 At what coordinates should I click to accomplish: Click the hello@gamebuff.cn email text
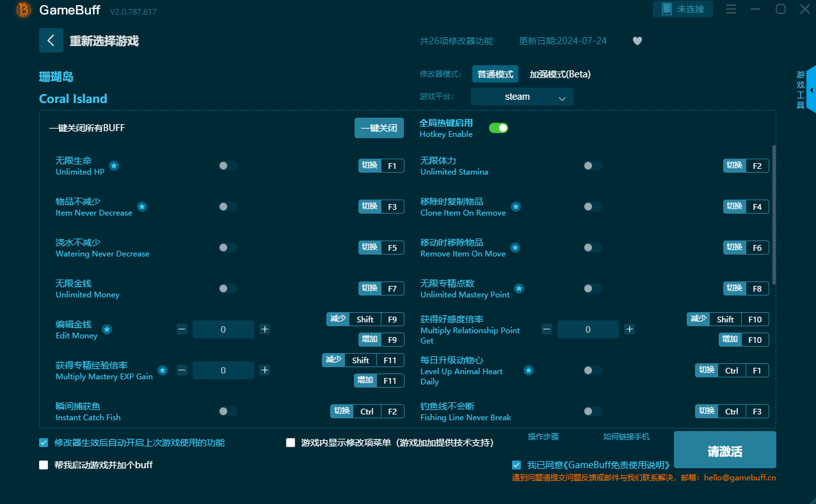click(x=740, y=477)
